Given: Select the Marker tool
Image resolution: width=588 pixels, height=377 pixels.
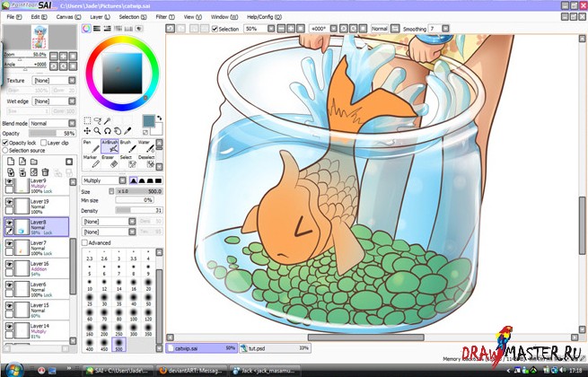Looking at the screenshot, I should point(92,162).
